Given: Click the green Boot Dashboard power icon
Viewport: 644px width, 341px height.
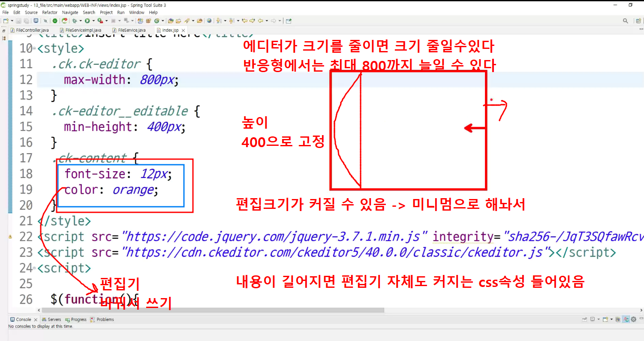Looking at the screenshot, I should click(55, 21).
